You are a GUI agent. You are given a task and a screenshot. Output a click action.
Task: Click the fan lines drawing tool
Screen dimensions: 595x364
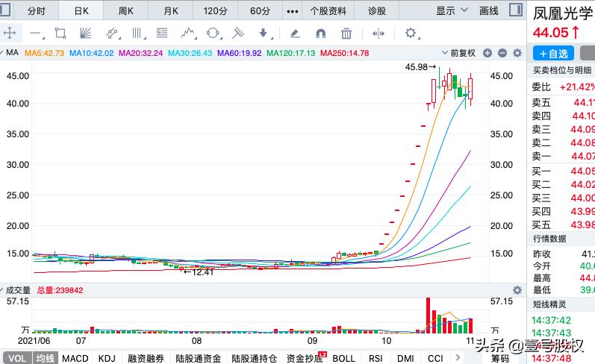click(x=86, y=33)
